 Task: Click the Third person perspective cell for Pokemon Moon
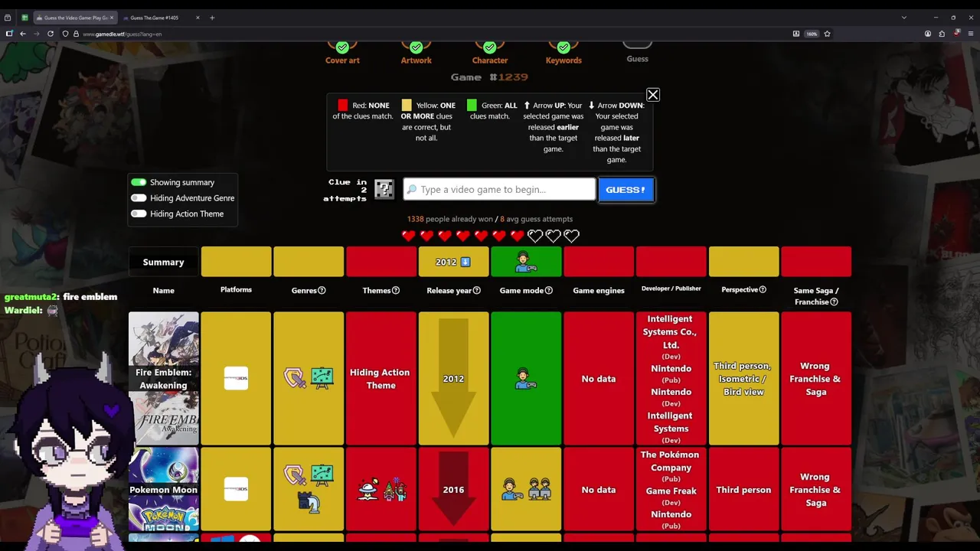click(743, 489)
